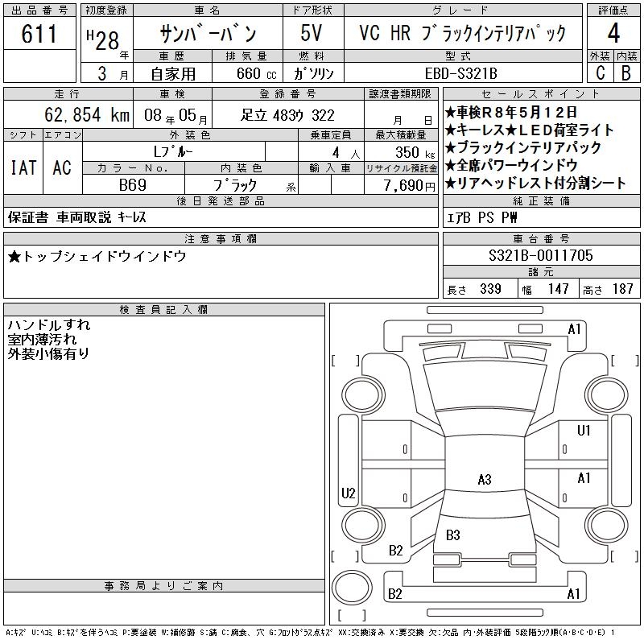Click inspection date 08年05月
The image size is (644, 644).
(175, 115)
